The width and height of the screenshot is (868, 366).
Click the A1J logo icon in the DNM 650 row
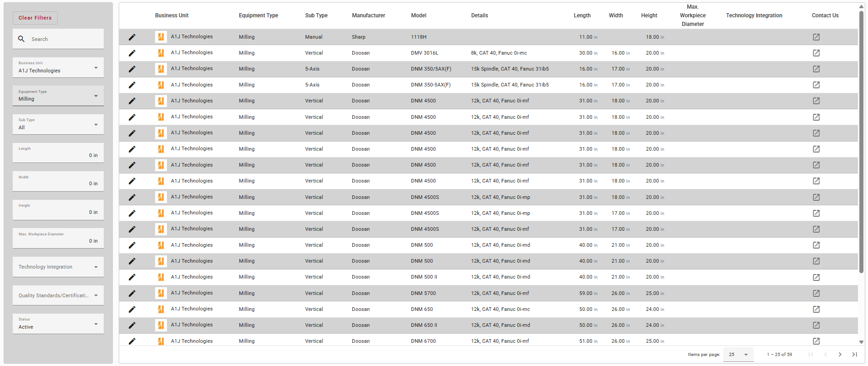click(161, 309)
